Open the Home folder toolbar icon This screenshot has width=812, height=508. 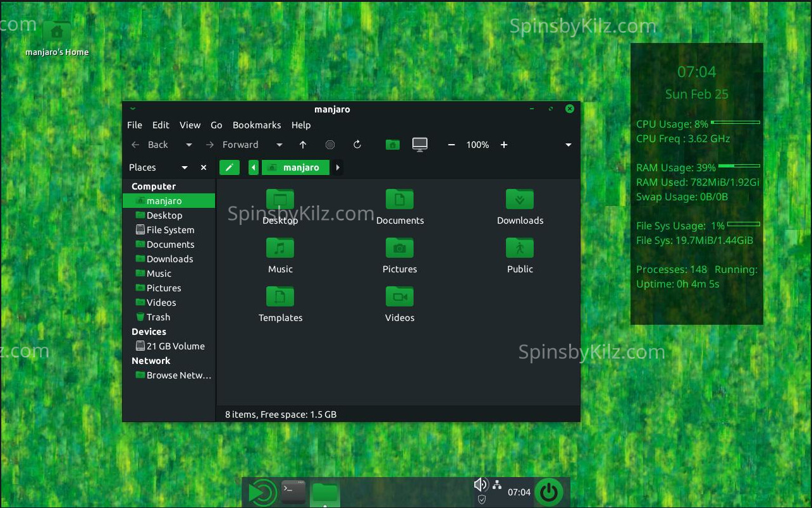pyautogui.click(x=392, y=145)
